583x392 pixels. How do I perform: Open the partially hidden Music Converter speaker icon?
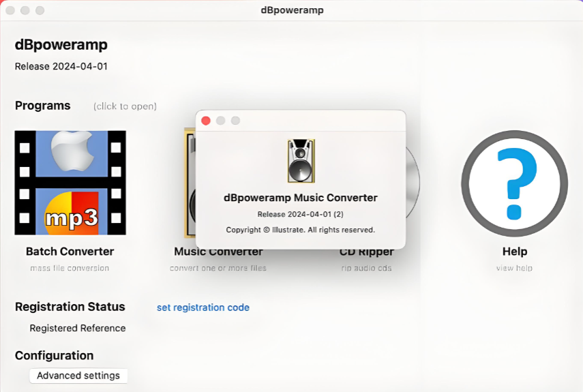(x=190, y=183)
